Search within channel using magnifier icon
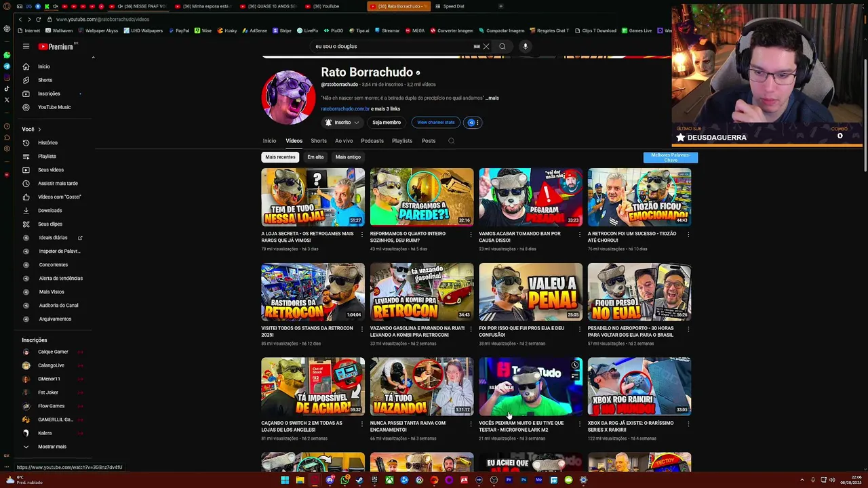Image resolution: width=868 pixels, height=488 pixels. point(452,141)
